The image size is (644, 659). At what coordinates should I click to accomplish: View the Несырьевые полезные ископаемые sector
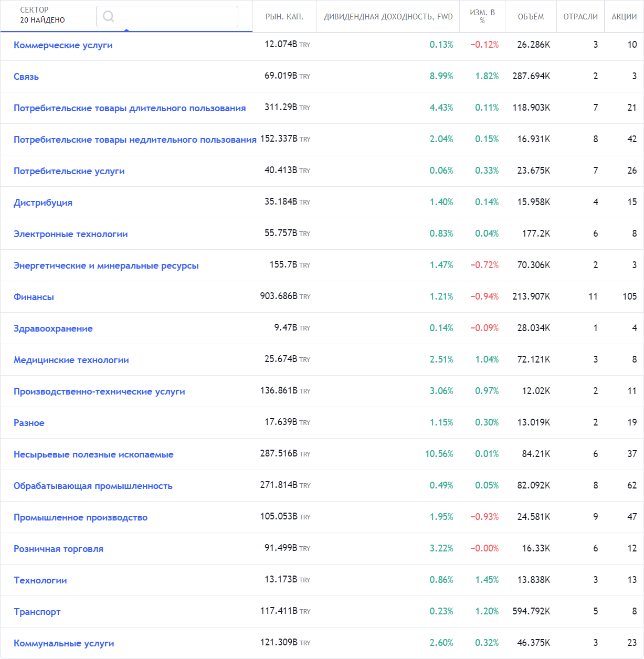[x=93, y=454]
